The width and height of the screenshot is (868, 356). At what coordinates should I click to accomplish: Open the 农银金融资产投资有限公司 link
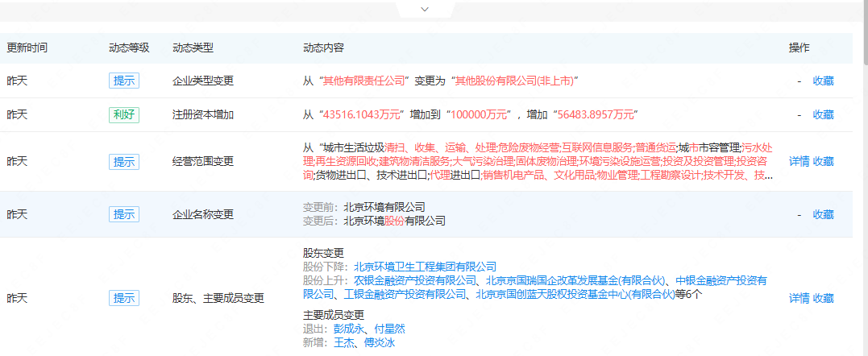(415, 280)
